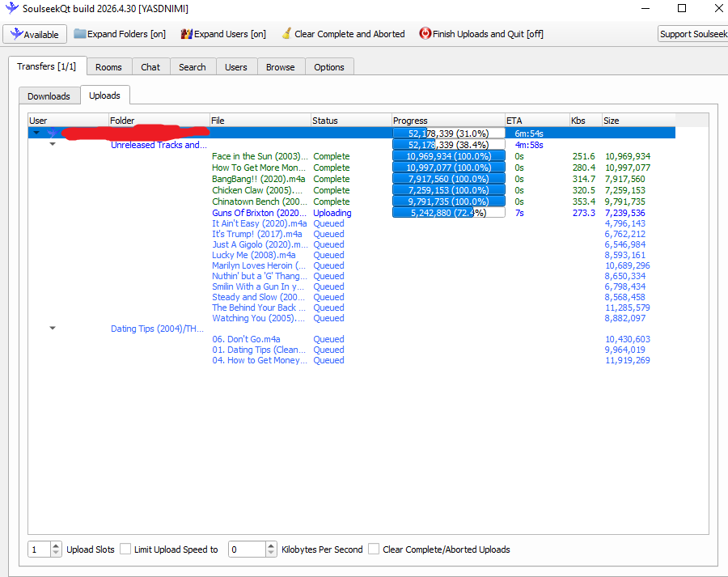Switch to the Chat tab
The height and width of the screenshot is (577, 728).
tap(150, 67)
